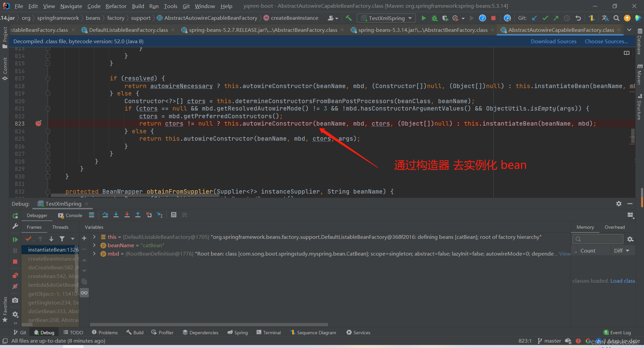Image resolution: width=644 pixels, height=348 pixels.
Task: Switch to the Console tab in Debug
Action: point(70,215)
